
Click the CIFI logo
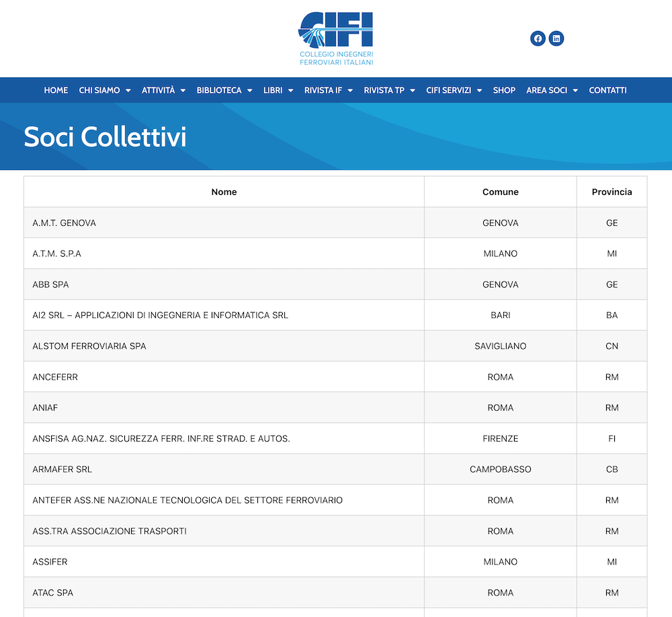[336, 38]
